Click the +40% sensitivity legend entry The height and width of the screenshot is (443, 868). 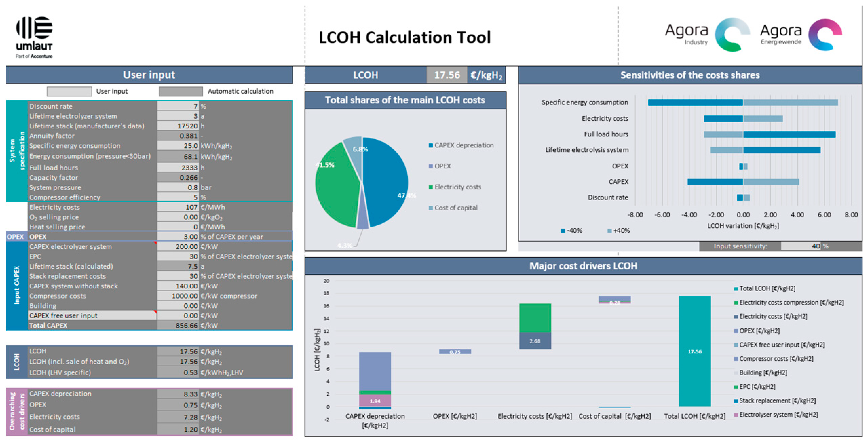[619, 230]
